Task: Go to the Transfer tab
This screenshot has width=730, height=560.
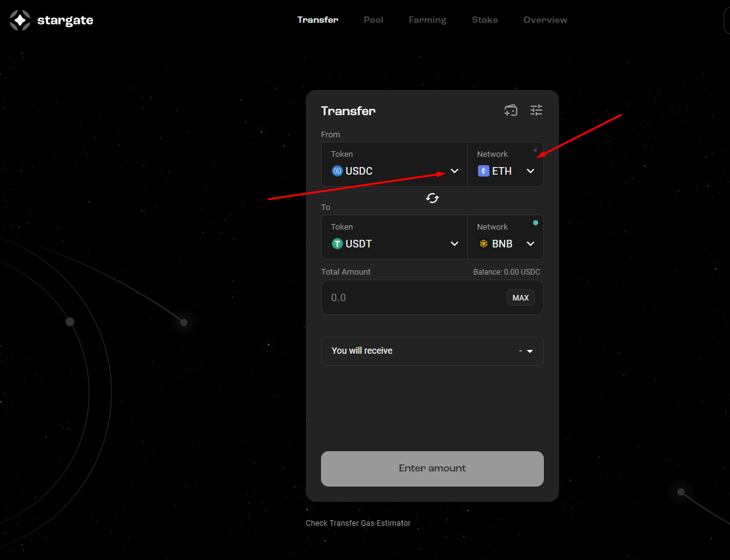Action: 318,20
